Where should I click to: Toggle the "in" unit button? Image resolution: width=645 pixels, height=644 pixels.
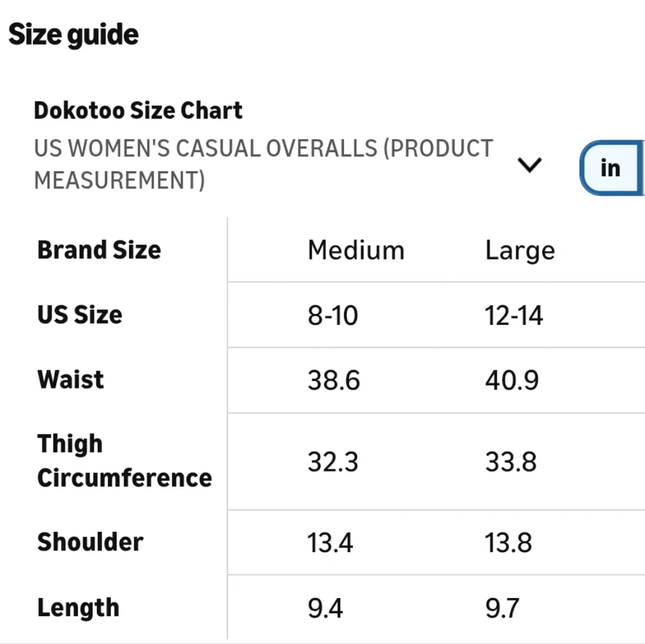pos(610,168)
